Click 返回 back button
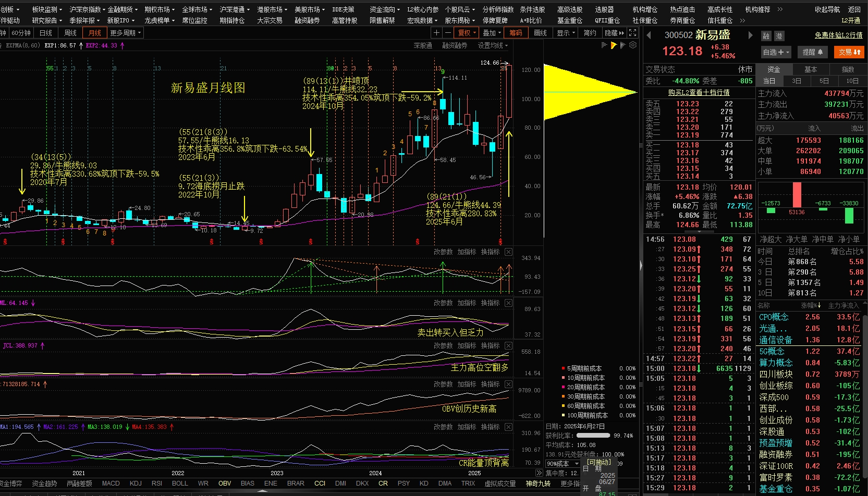Image resolution: width=868 pixels, height=496 pixels. click(x=854, y=9)
